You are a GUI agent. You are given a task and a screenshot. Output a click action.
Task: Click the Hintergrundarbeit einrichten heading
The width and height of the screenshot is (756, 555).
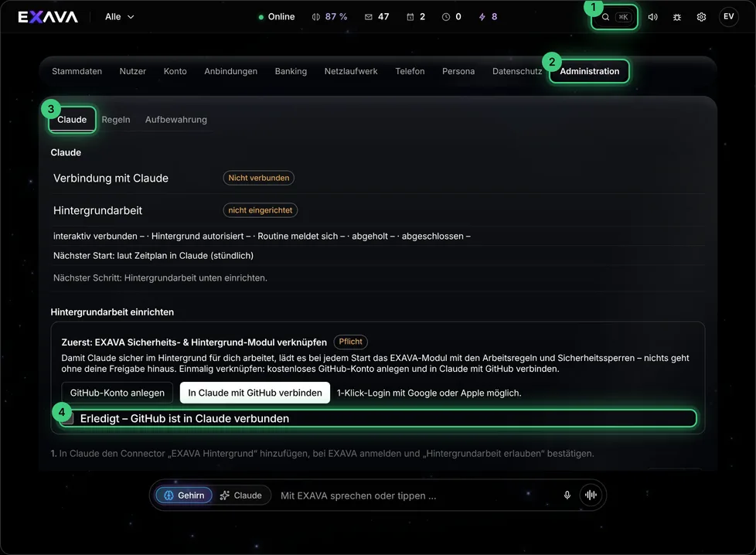coord(112,312)
